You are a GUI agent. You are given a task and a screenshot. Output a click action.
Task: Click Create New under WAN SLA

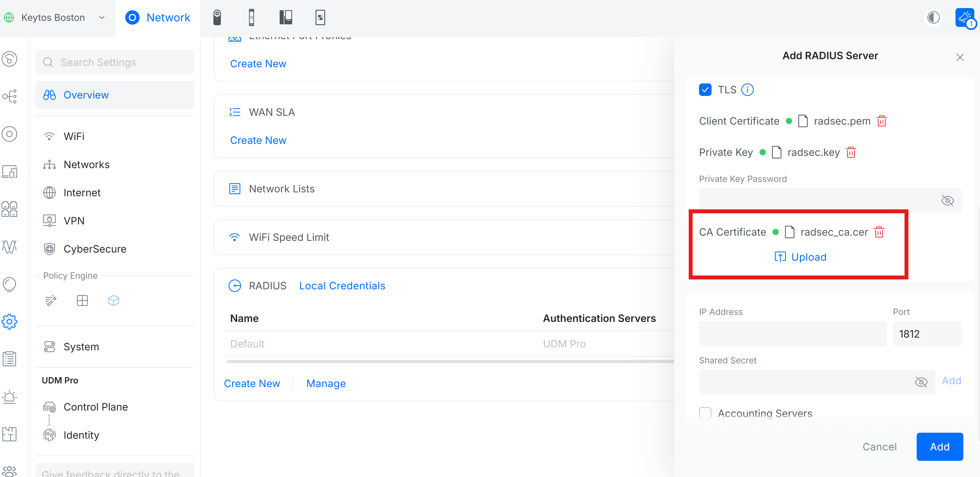pos(258,140)
